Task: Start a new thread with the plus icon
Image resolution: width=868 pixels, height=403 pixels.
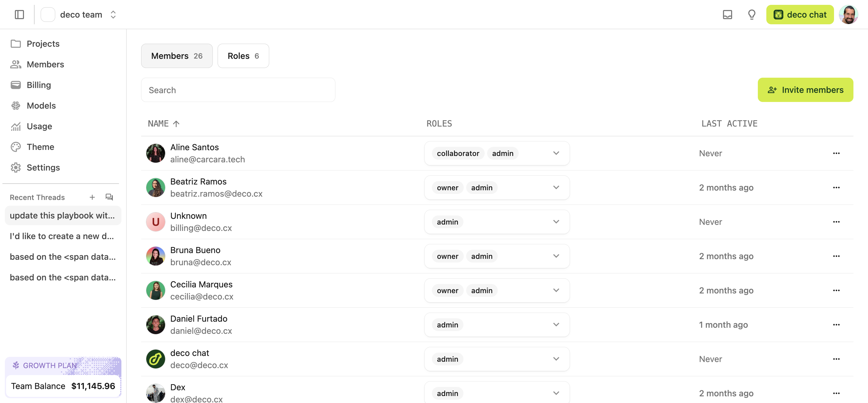Action: click(92, 197)
